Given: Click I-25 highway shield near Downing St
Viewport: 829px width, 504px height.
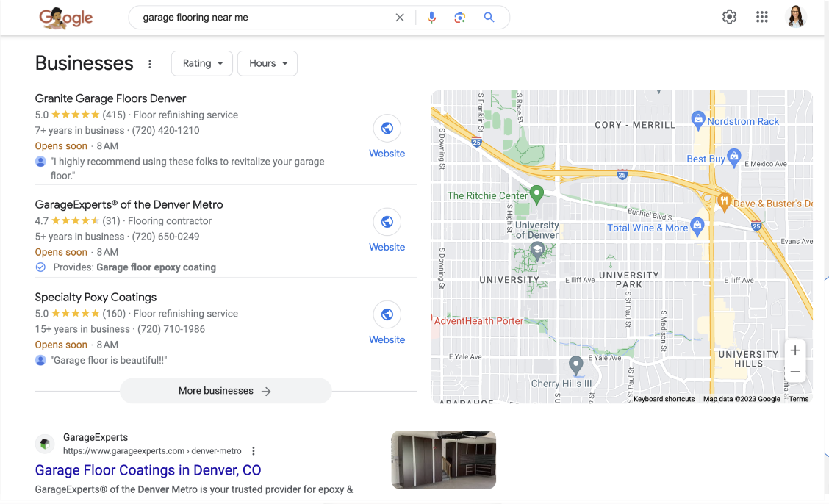Looking at the screenshot, I should (x=476, y=142).
